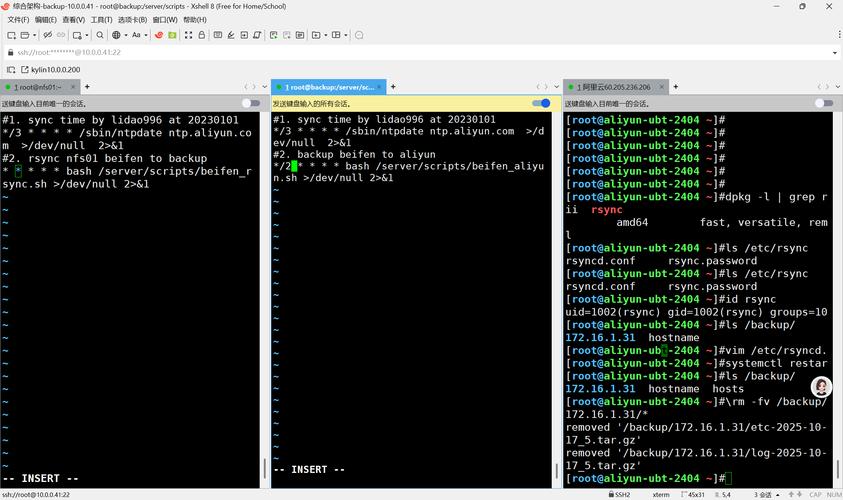Open the 文件(F) menu

click(18, 20)
